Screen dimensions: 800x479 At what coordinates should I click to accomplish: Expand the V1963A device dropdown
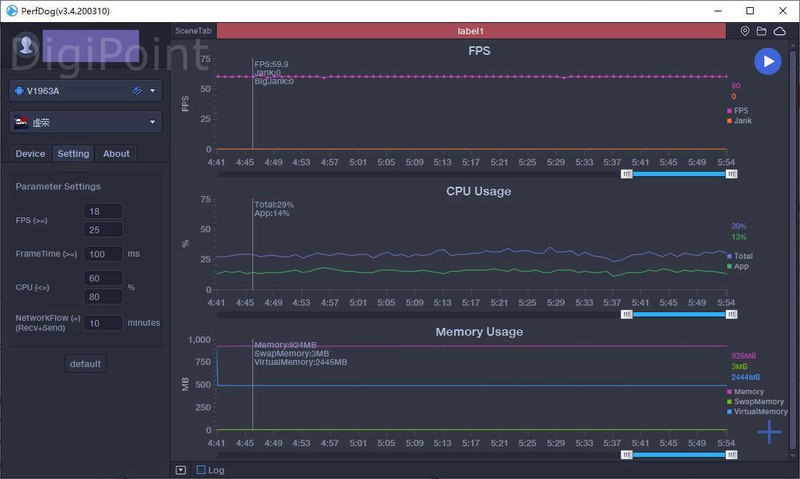tap(153, 91)
